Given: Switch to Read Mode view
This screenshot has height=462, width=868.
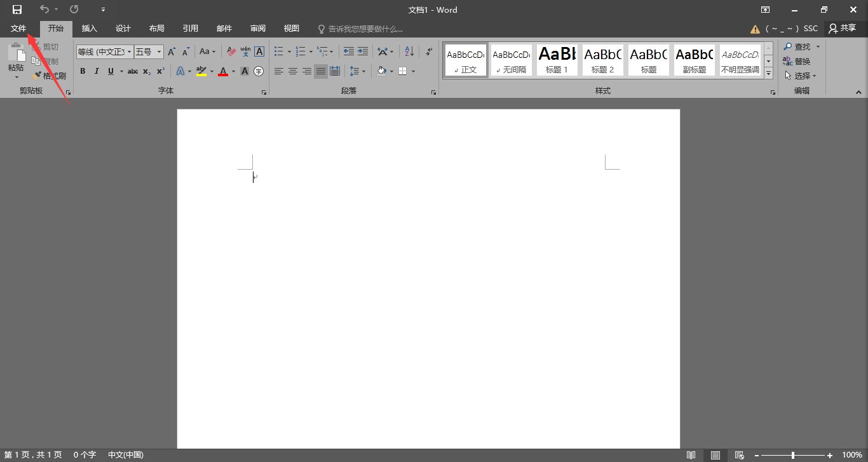Looking at the screenshot, I should click(x=691, y=455).
